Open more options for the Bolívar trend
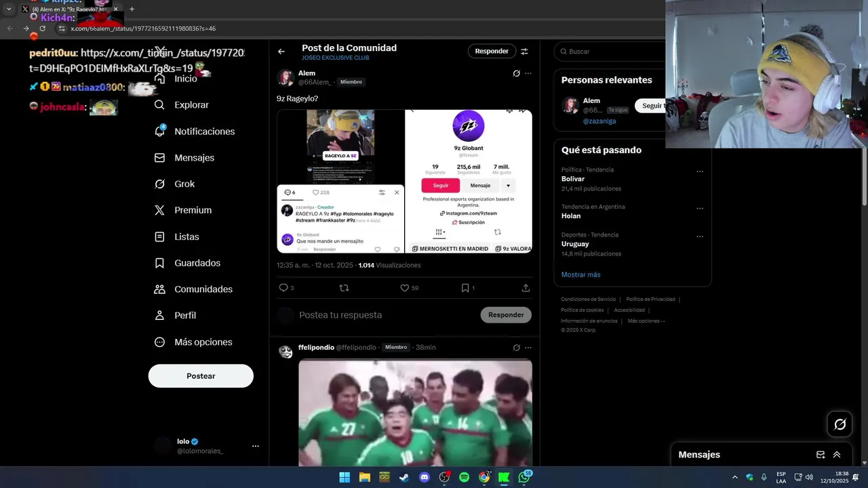The image size is (868, 488). (x=700, y=171)
